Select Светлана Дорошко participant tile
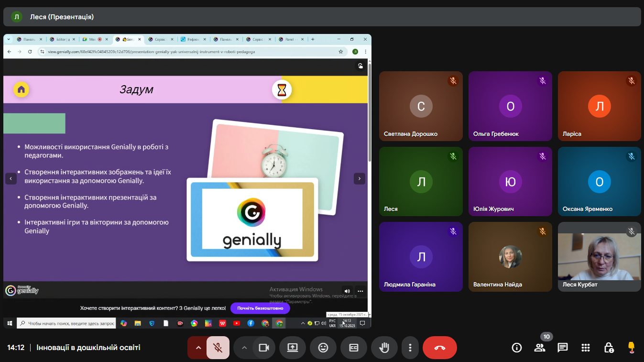Viewport: 644px width, 362px height. click(x=420, y=106)
